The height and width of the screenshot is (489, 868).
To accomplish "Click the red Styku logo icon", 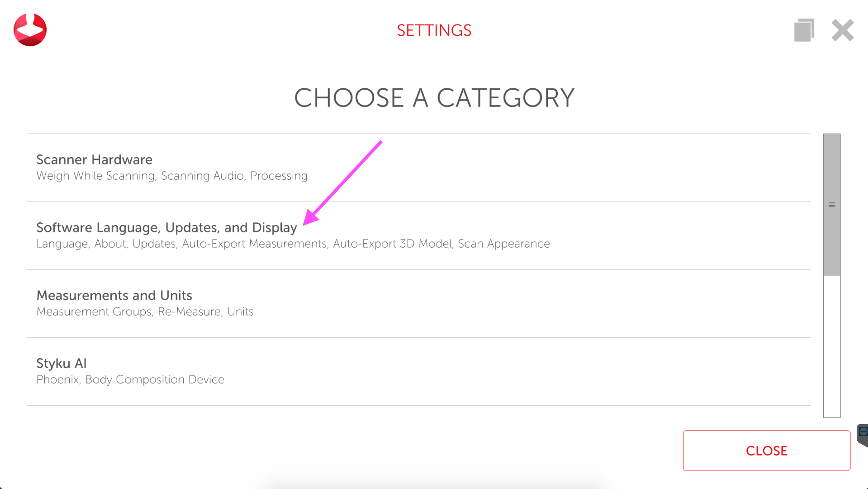I will pyautogui.click(x=30, y=30).
